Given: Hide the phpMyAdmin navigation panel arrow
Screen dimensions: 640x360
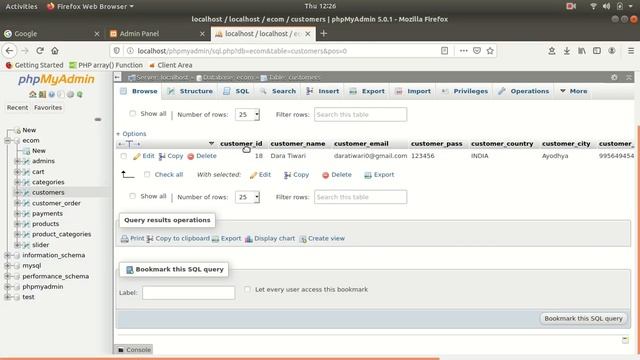Looking at the screenshot, I should [118, 77].
